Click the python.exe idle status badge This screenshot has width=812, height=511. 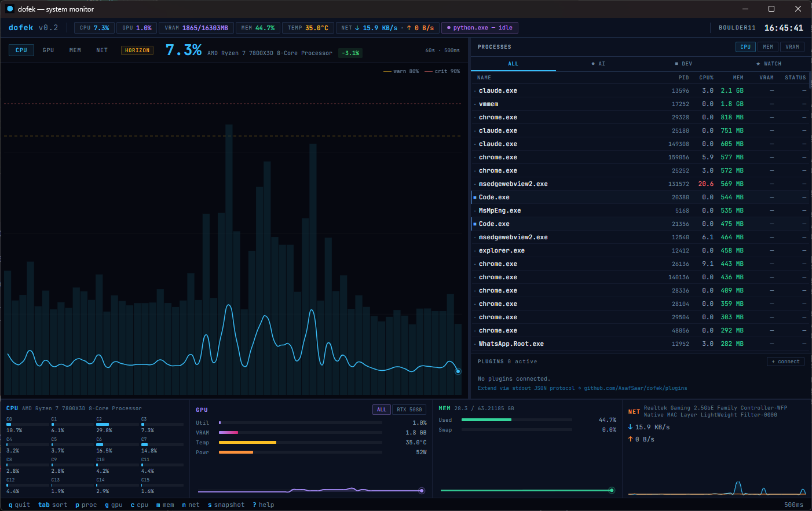coord(480,27)
